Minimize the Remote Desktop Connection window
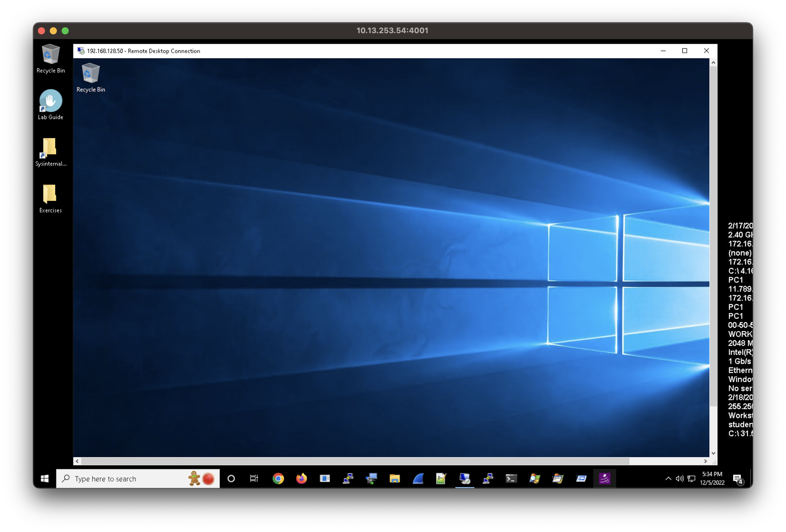The image size is (786, 532). point(663,51)
